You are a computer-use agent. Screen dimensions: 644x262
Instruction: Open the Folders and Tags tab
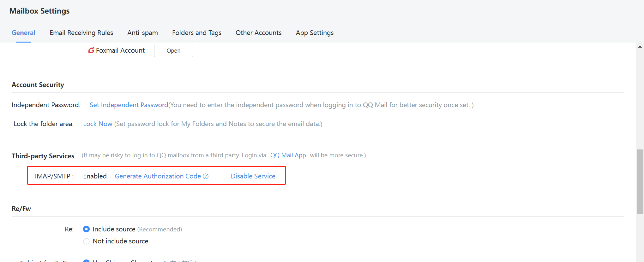point(196,33)
